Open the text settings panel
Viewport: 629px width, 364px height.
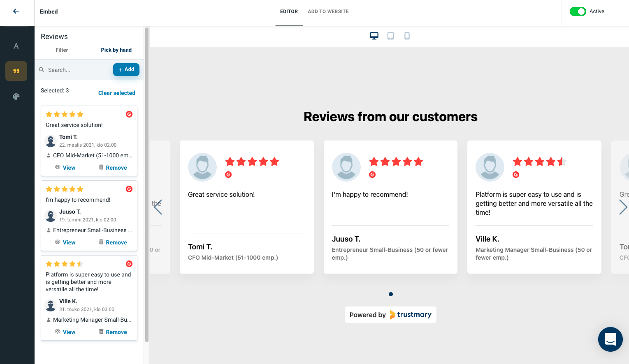click(16, 46)
